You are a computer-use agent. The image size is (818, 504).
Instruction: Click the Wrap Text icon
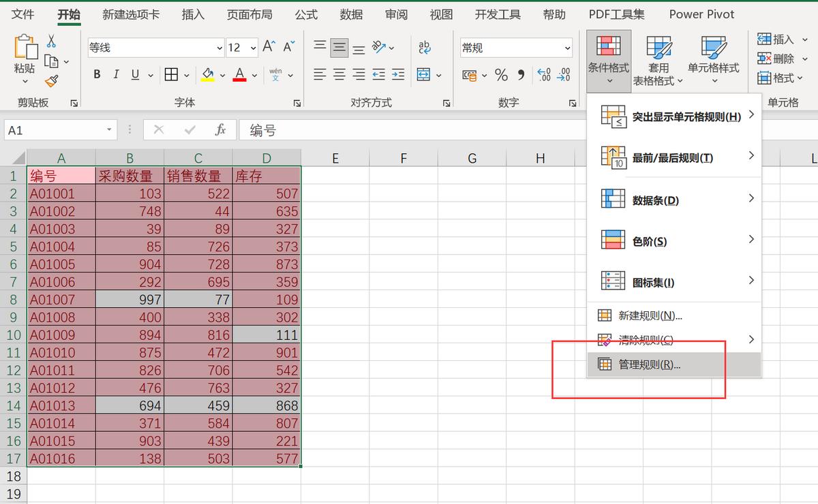click(x=425, y=47)
